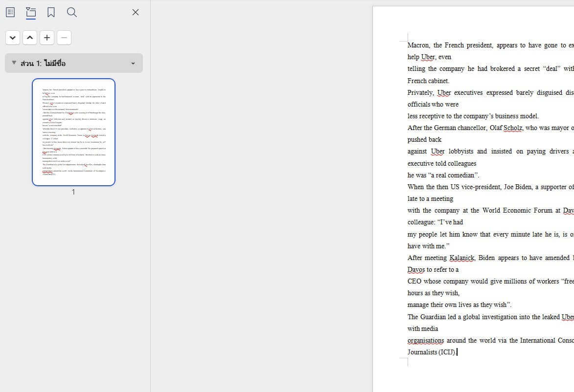Select the page thumbnails panel icon
This screenshot has height=392, width=574.
click(x=31, y=12)
